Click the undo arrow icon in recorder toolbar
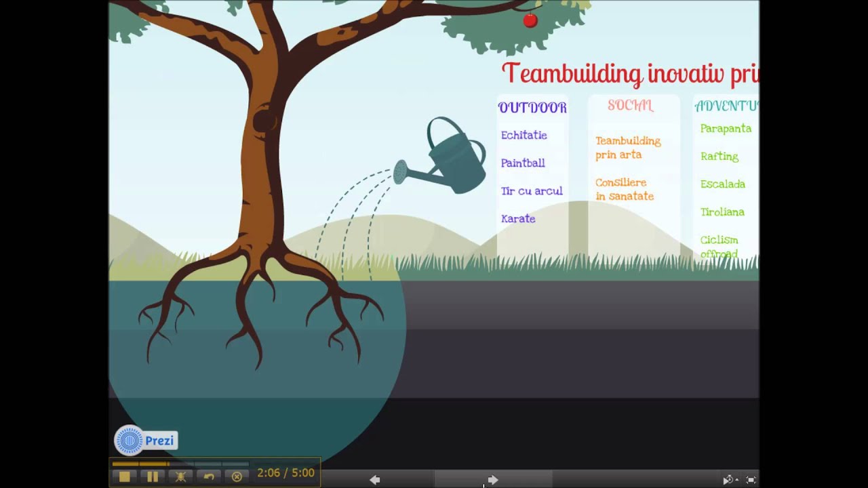The image size is (868, 488). click(209, 477)
